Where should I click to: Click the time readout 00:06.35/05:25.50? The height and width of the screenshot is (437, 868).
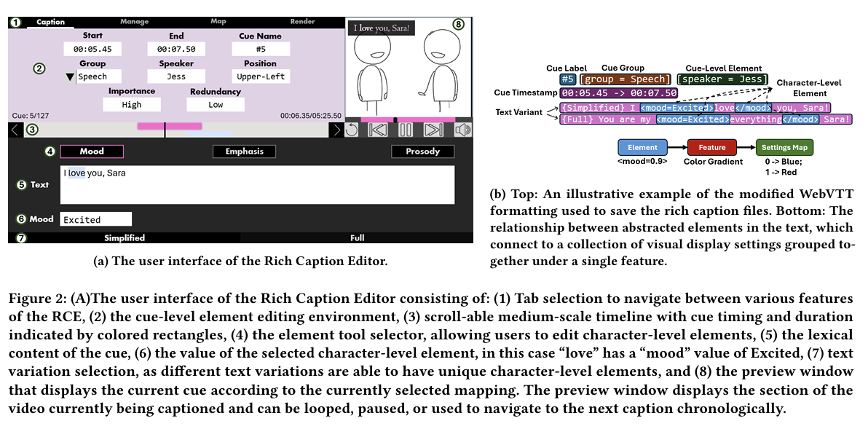pos(310,116)
